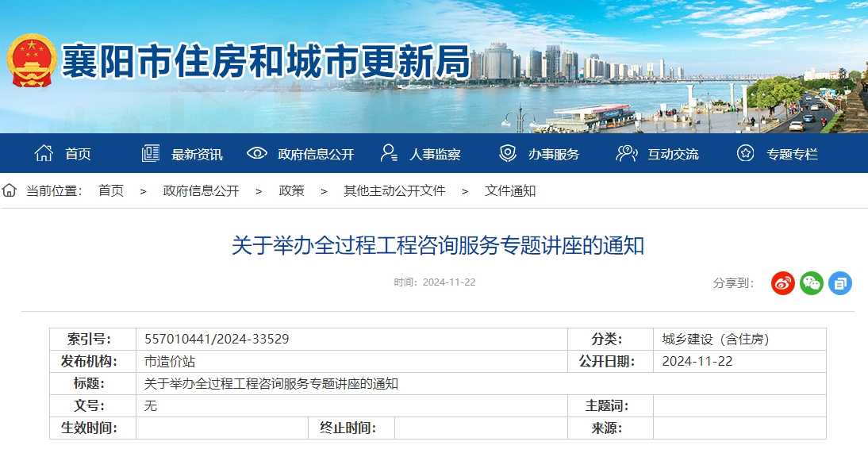The height and width of the screenshot is (453, 868).
Task: Click the home icon in navigation bar
Action: (44, 154)
